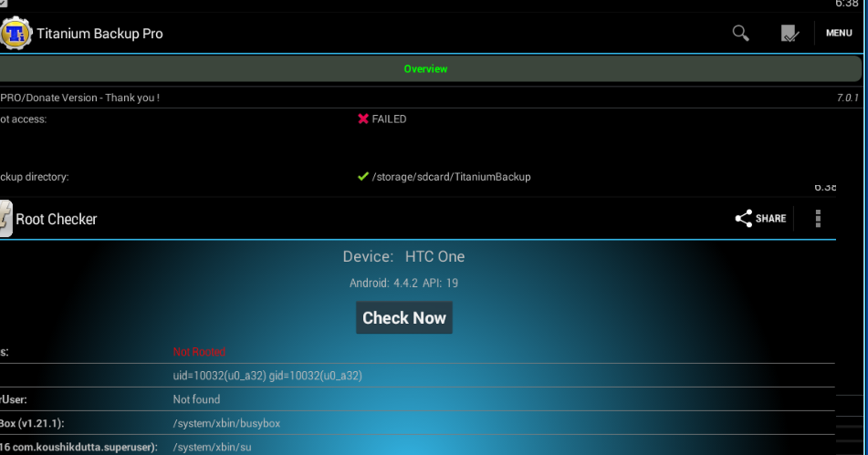Screen dimensions: 868x455
Task: Tap the Check Now button
Action: point(404,317)
